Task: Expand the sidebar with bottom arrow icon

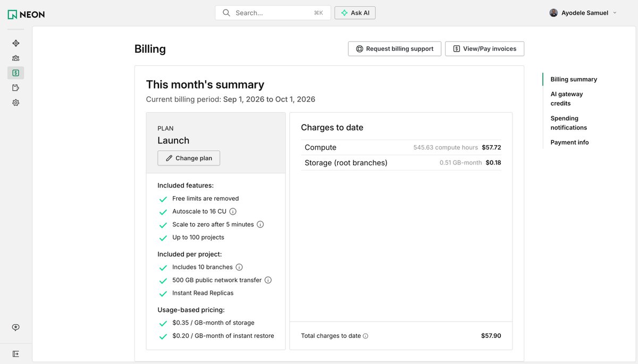Action: pyautogui.click(x=15, y=354)
